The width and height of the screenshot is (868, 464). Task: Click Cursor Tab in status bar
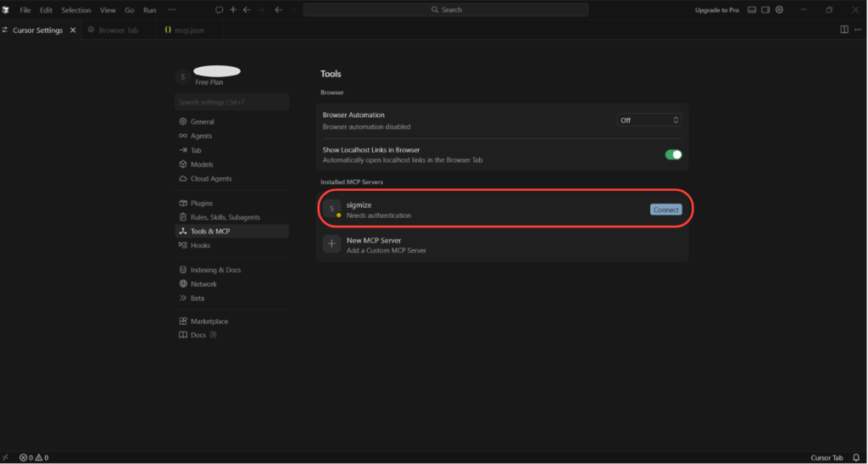click(827, 457)
